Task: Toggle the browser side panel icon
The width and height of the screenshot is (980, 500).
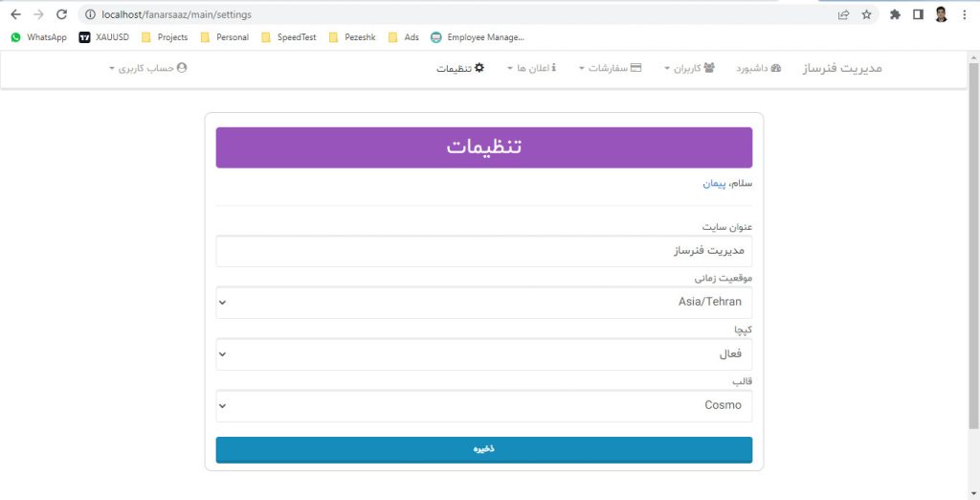Action: click(x=918, y=14)
